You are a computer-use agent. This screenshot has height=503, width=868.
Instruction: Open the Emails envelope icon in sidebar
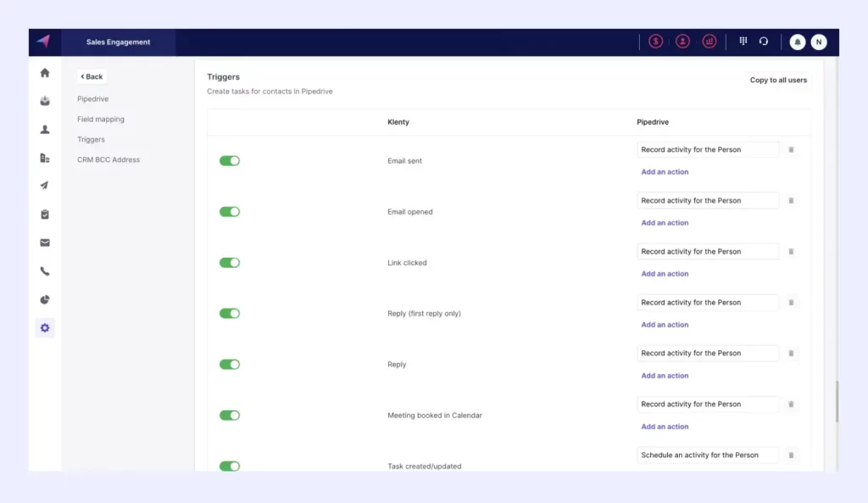(45, 243)
